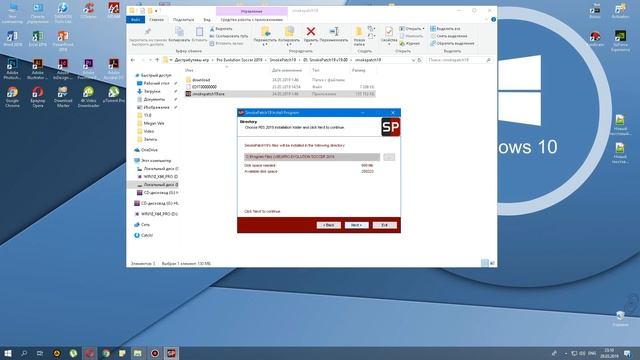Open the Средства работы с приложениями tab
Image resolution: width=640 pixels, height=360 pixels.
pos(251,20)
